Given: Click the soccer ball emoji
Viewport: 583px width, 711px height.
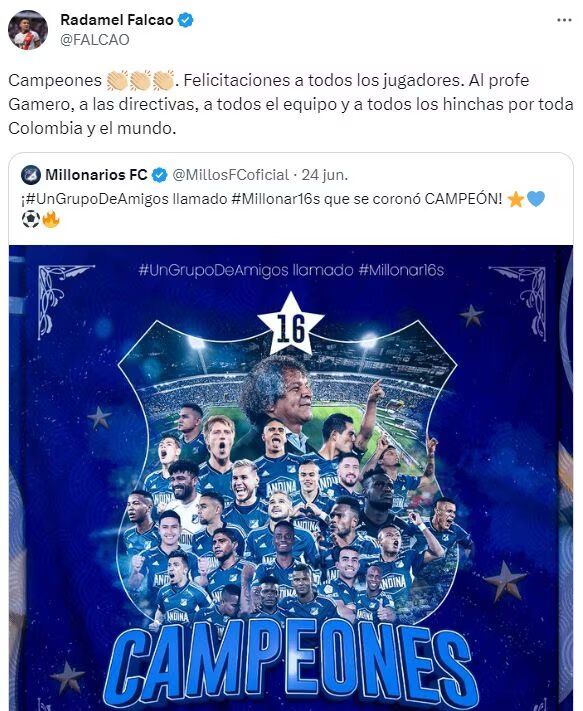Looking at the screenshot, I should [30, 220].
